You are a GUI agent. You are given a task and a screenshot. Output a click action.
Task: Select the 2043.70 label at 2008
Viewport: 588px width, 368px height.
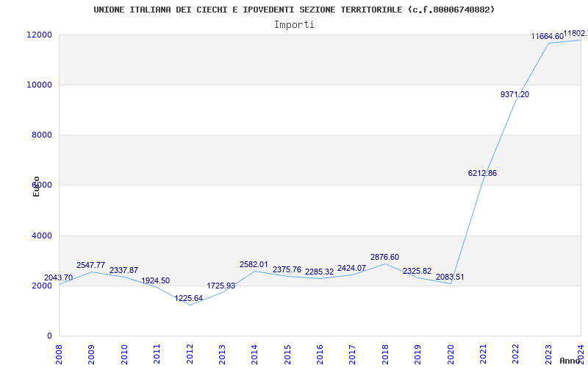pyautogui.click(x=58, y=277)
